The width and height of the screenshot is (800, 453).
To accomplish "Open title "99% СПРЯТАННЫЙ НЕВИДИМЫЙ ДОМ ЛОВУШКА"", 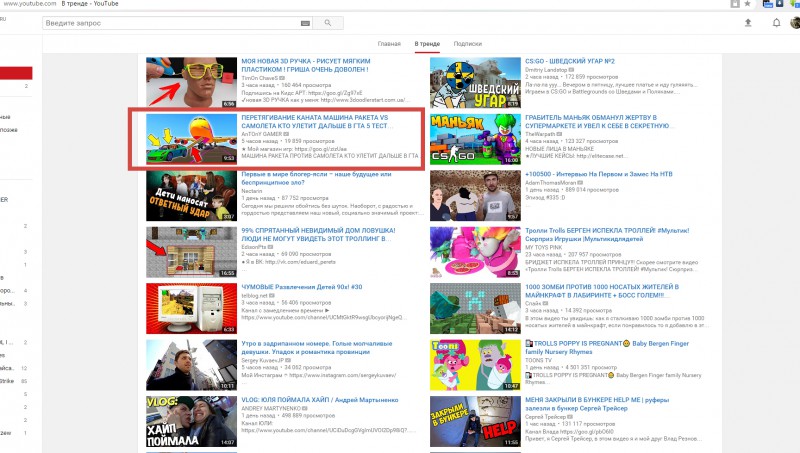I will pos(318,234).
